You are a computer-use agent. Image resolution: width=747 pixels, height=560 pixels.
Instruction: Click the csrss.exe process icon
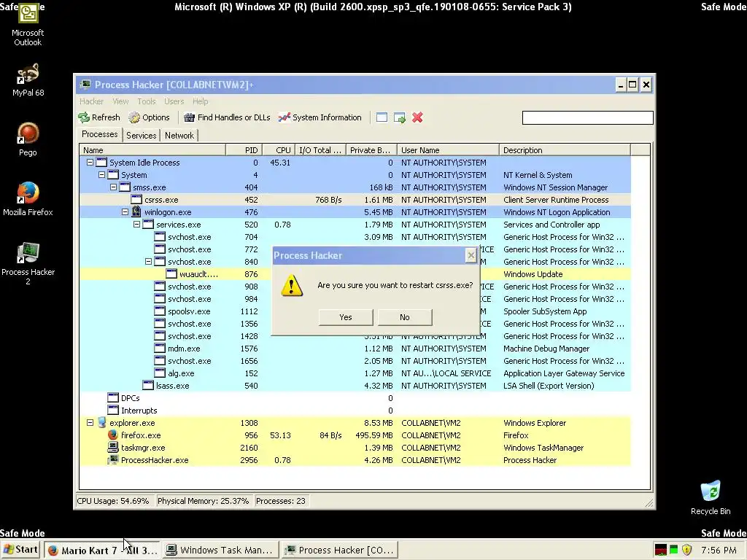click(136, 200)
